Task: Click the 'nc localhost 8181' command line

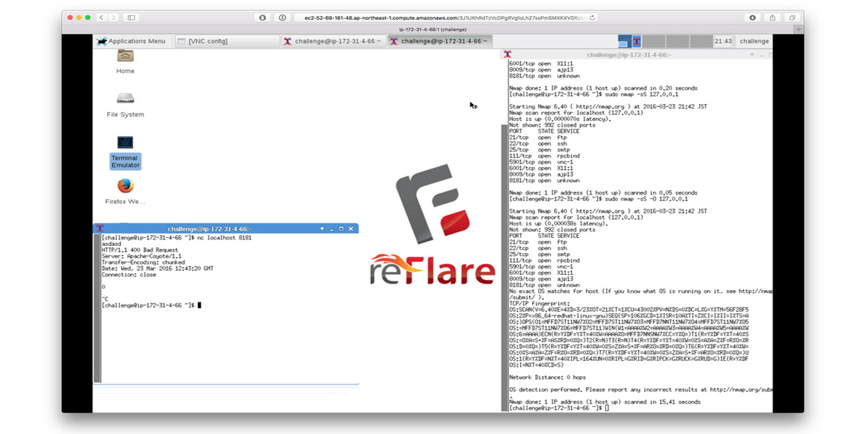Action: (x=176, y=238)
